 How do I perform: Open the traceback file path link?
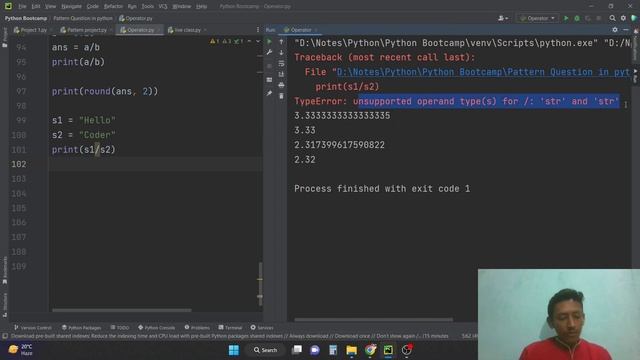click(483, 72)
